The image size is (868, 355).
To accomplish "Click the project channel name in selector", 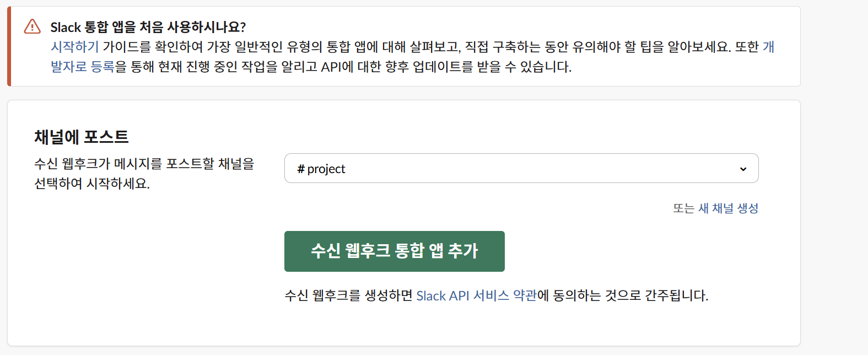I will (x=326, y=169).
